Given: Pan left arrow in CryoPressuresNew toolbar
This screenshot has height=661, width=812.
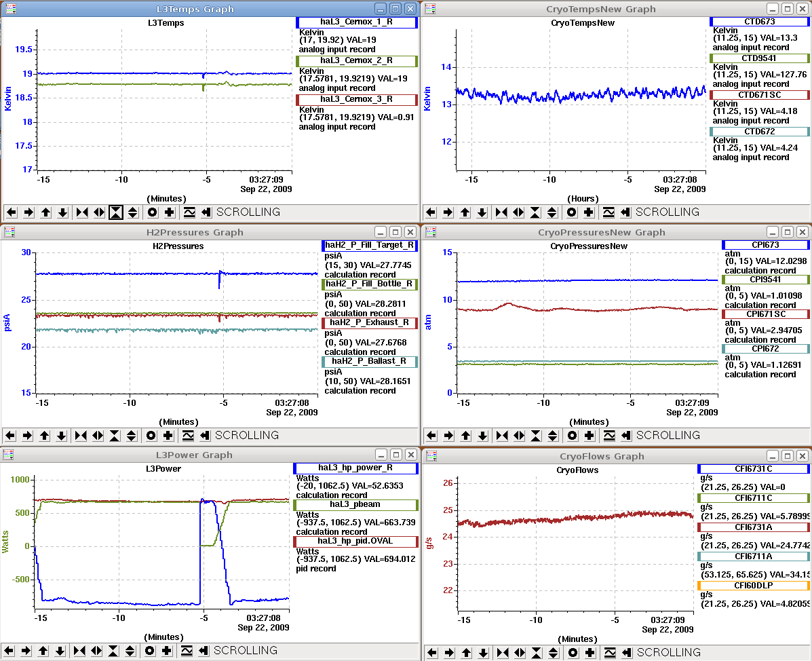Looking at the screenshot, I should coord(431,436).
